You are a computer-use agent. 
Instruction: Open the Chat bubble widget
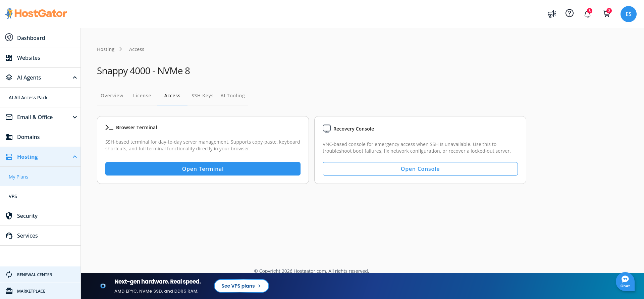point(625,282)
